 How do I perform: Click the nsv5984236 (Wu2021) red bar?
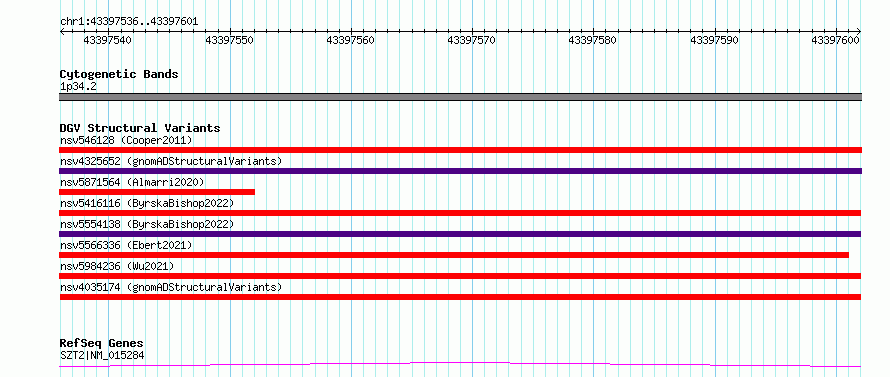(x=460, y=276)
